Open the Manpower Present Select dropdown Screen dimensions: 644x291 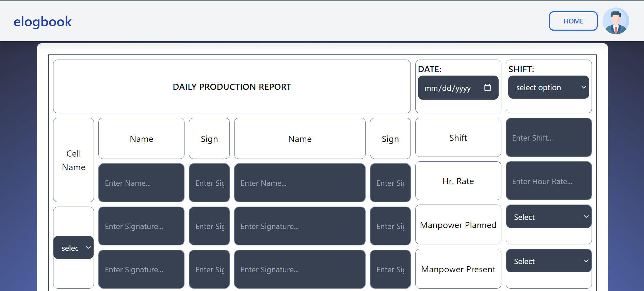coord(549,261)
